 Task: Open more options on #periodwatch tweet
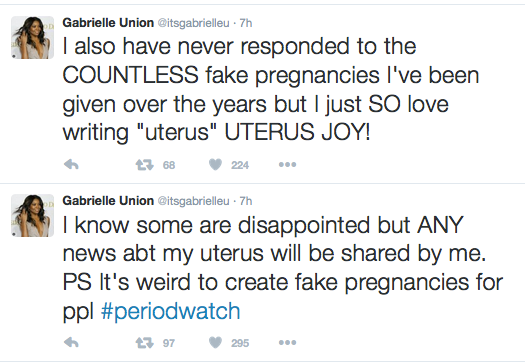pyautogui.click(x=287, y=343)
